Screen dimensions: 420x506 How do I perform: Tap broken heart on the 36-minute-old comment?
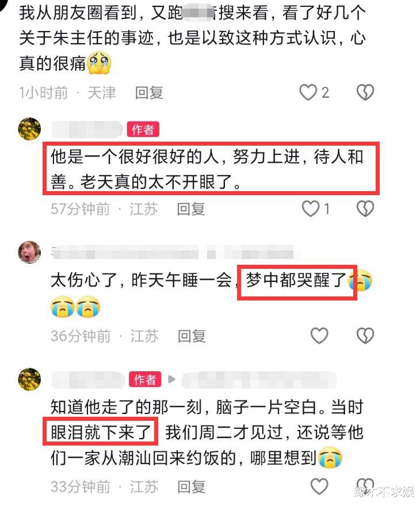pos(365,336)
